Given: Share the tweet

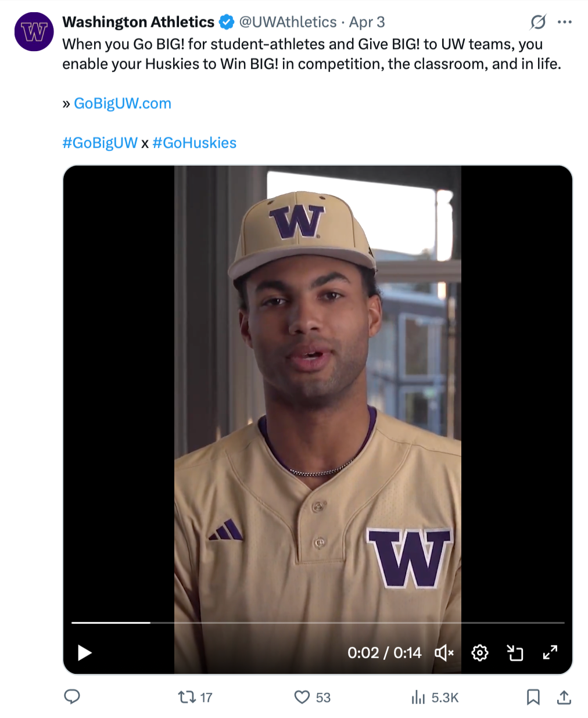Looking at the screenshot, I should pyautogui.click(x=564, y=697).
